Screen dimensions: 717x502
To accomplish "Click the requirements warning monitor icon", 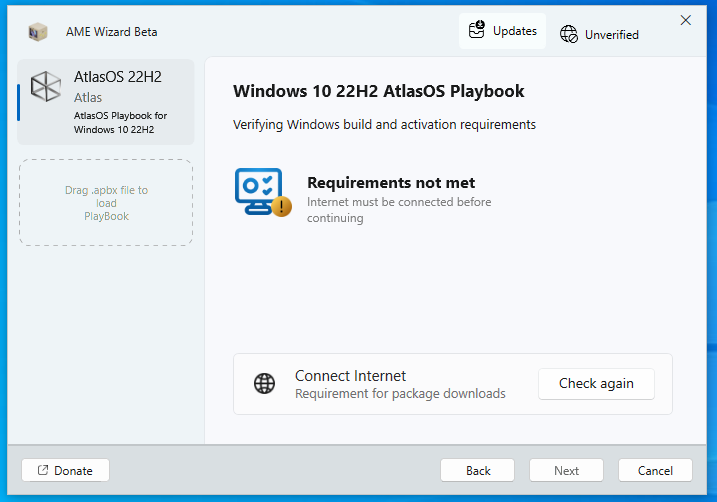I will 262,192.
